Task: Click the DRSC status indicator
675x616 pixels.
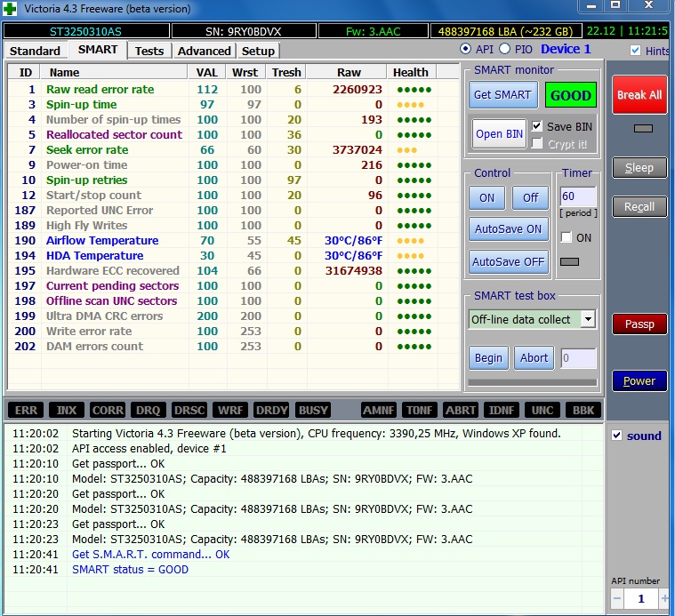Action: click(x=189, y=410)
